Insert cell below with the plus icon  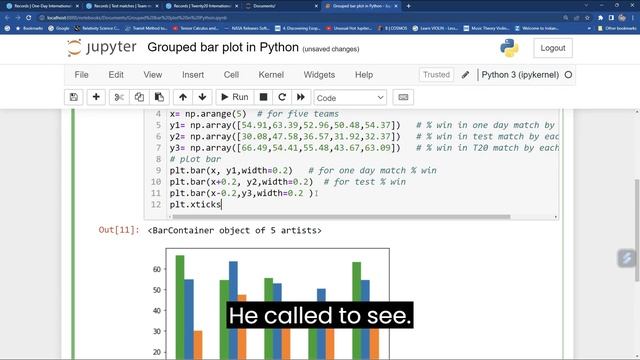point(96,97)
